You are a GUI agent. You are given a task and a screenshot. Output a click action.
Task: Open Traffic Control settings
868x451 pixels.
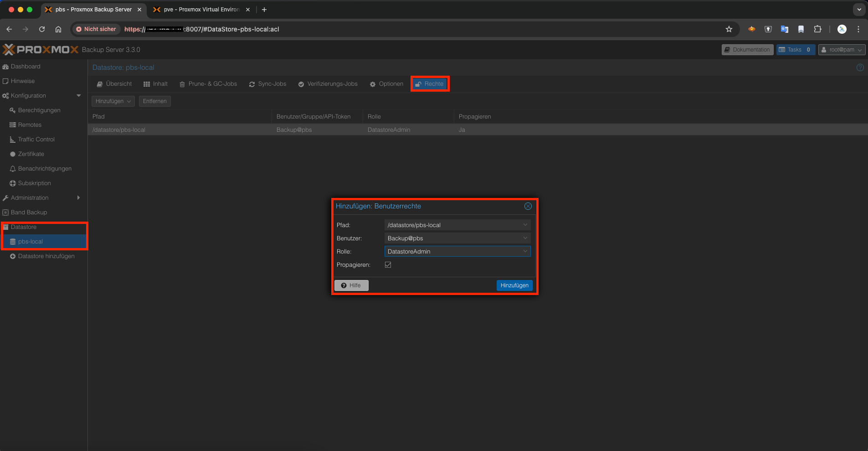pos(36,139)
